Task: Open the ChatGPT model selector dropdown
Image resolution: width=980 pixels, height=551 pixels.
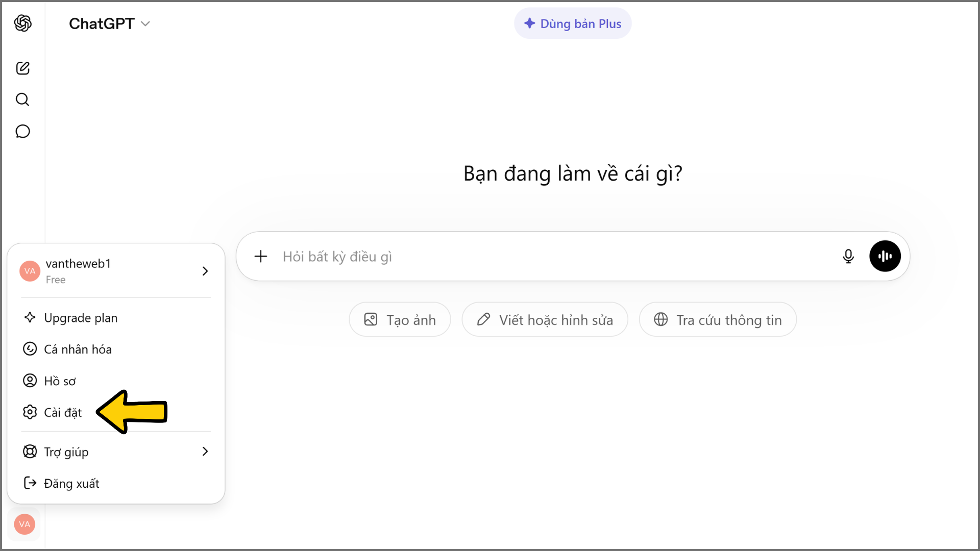Action: (x=109, y=23)
